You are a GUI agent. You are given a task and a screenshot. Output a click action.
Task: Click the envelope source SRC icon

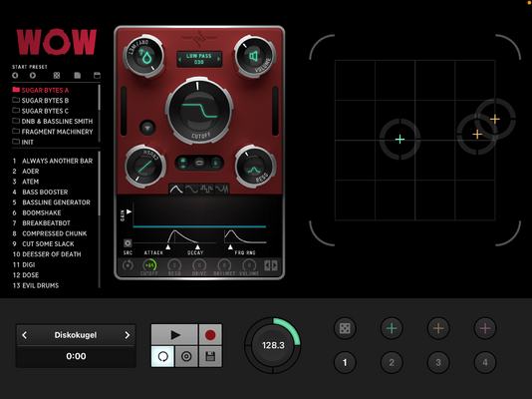tap(128, 243)
